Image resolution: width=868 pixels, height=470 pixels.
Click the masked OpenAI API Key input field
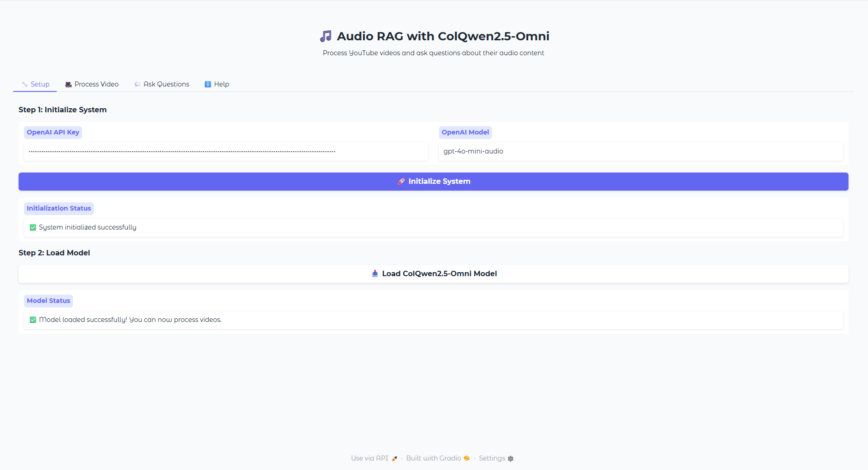(226, 152)
